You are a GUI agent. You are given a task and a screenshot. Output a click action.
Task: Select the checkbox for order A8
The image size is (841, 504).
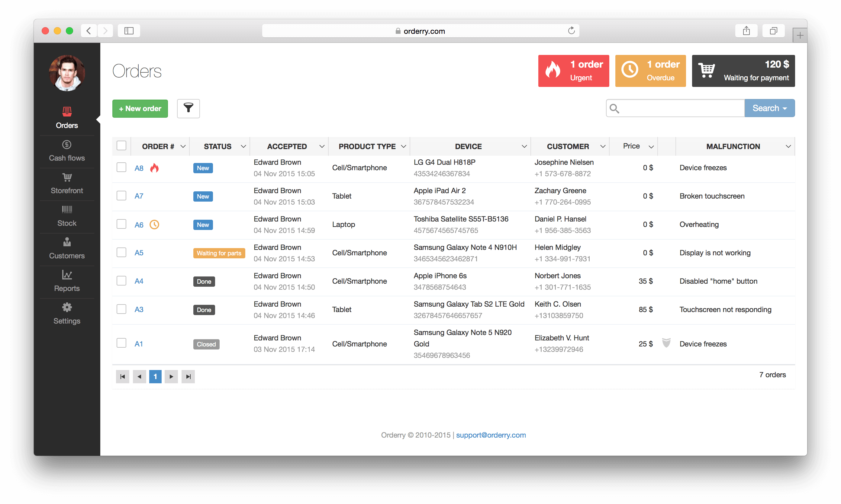click(x=121, y=167)
